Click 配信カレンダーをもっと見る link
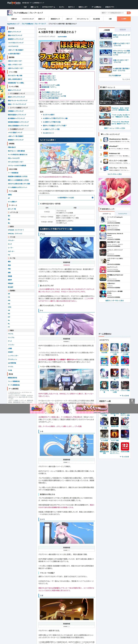This screenshot has width=138, height=644. [x=115, y=301]
